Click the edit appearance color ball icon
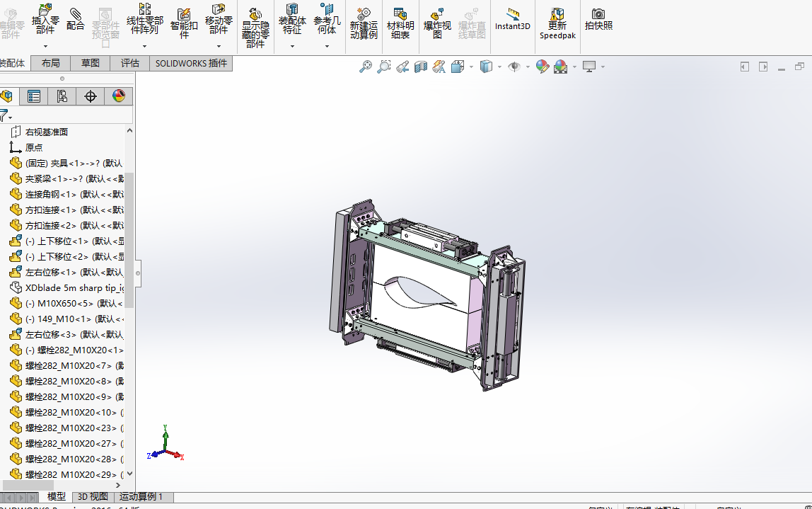The width and height of the screenshot is (812, 509). (543, 67)
